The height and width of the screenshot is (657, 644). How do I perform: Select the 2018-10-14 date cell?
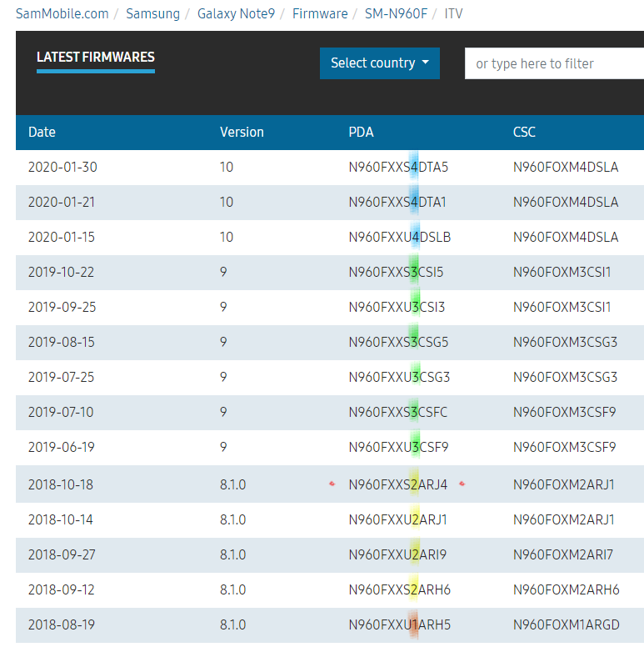[x=61, y=520]
